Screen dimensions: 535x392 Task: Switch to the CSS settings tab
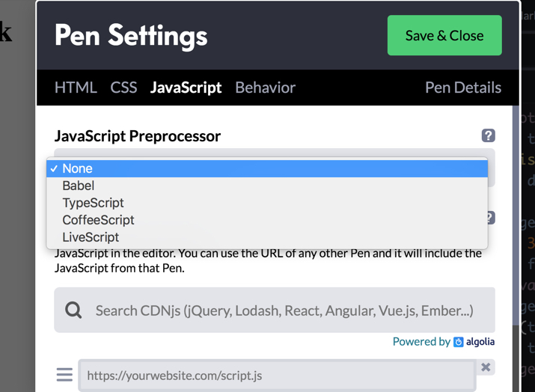[123, 88]
